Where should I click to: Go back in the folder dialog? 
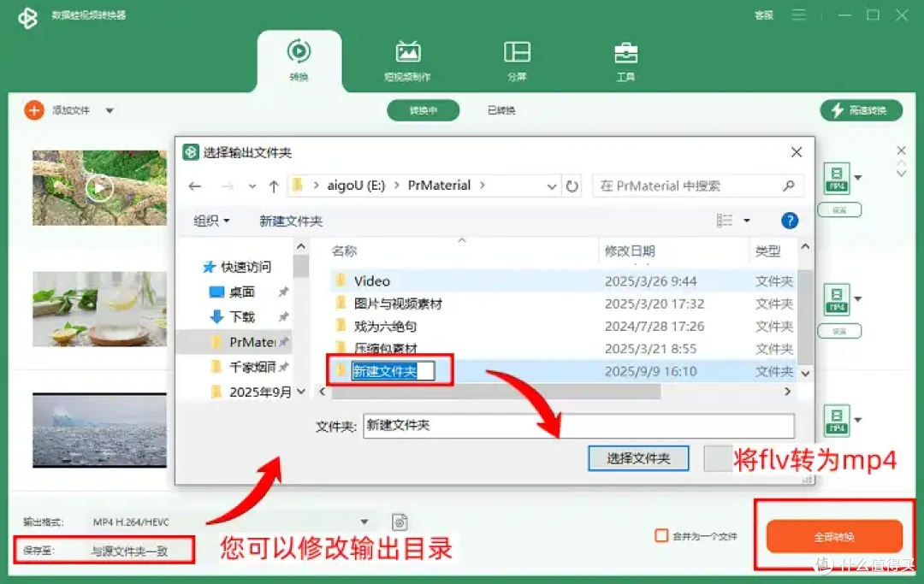tap(195, 186)
